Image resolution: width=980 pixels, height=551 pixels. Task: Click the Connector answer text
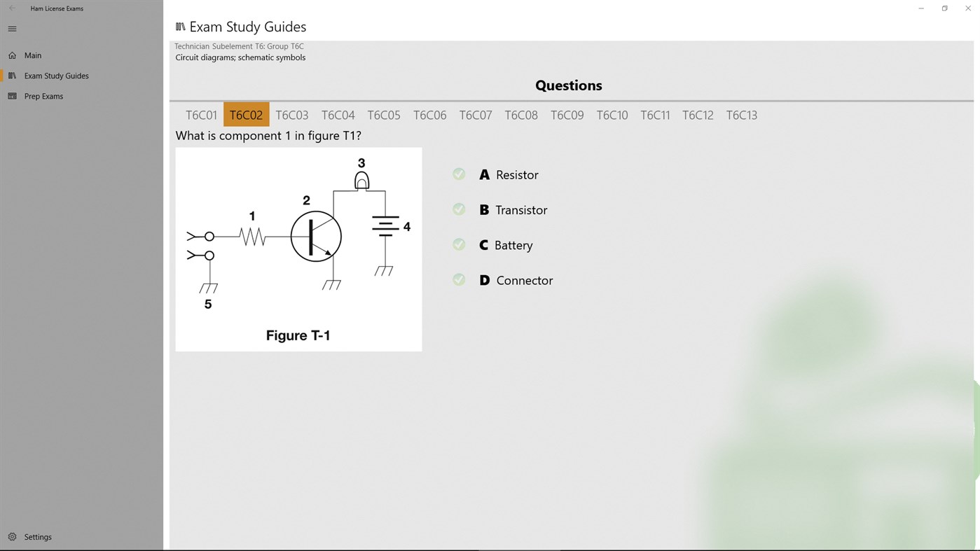(524, 280)
